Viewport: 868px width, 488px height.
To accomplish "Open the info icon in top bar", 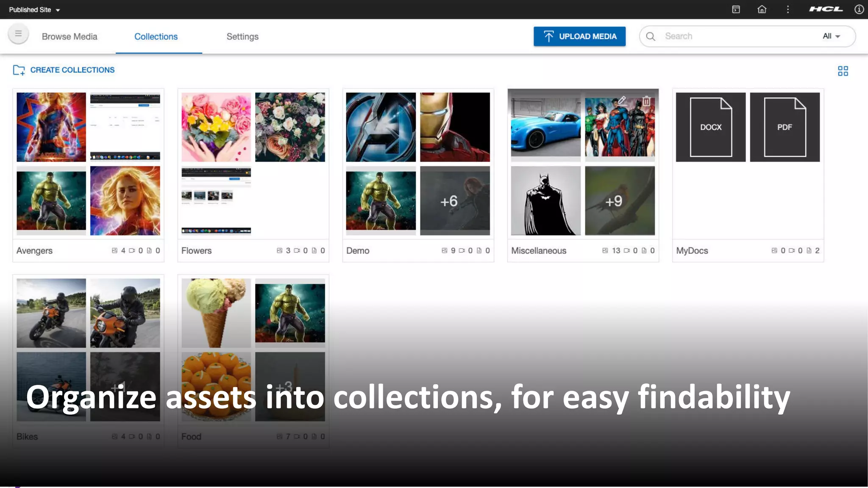I will pos(859,9).
